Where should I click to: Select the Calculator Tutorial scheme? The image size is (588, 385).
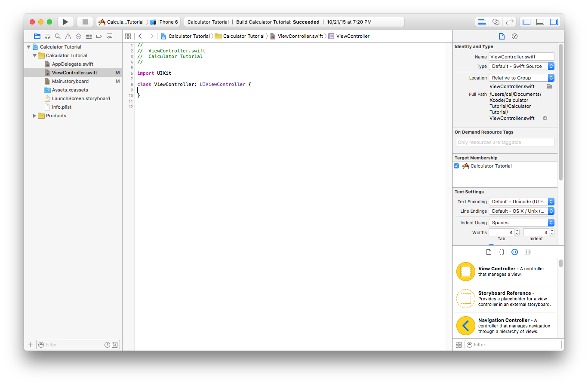[121, 22]
